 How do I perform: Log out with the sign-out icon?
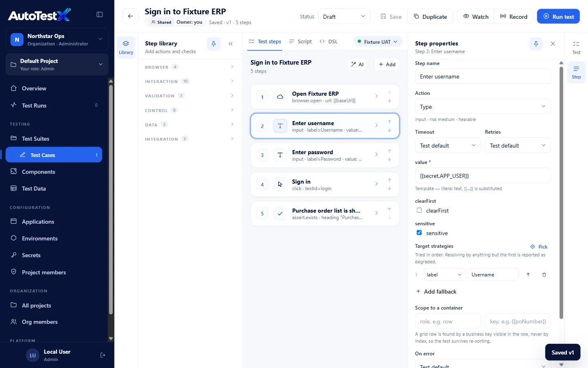click(x=103, y=355)
